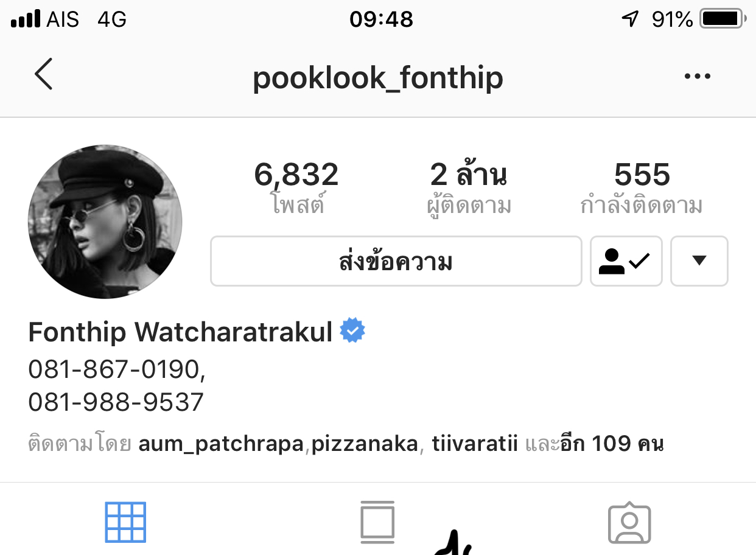Viewport: 756px width, 555px height.
Task: Toggle following status with person-check button
Action: coord(626,261)
